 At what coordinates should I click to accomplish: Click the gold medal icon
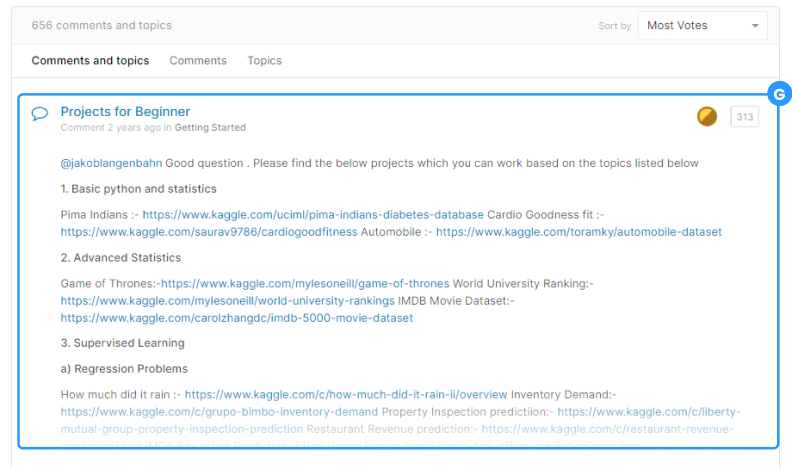(x=707, y=116)
